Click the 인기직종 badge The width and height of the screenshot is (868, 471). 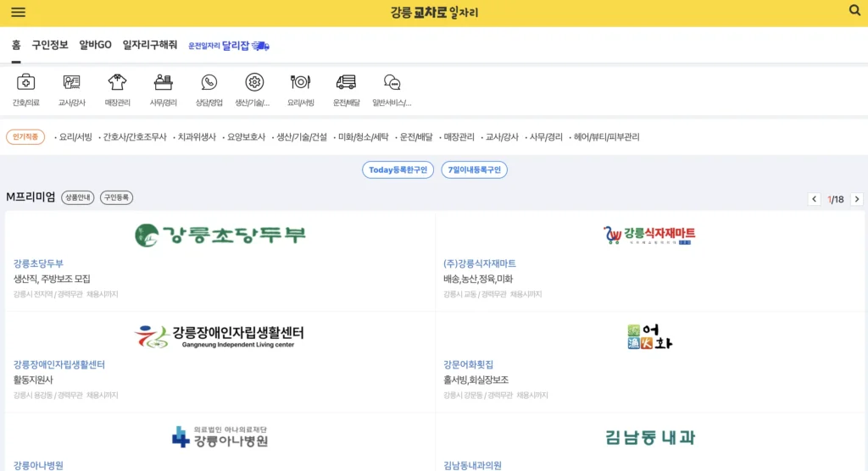25,136
